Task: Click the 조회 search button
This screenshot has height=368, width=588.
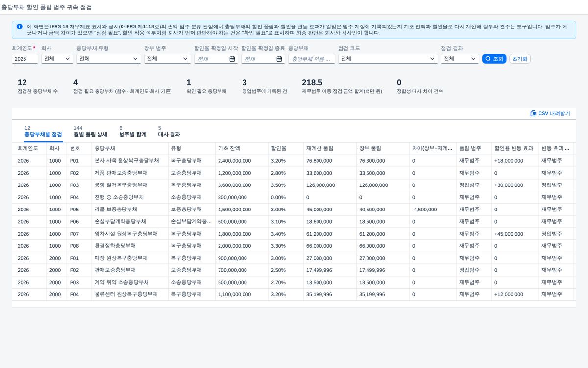Action: [494, 59]
